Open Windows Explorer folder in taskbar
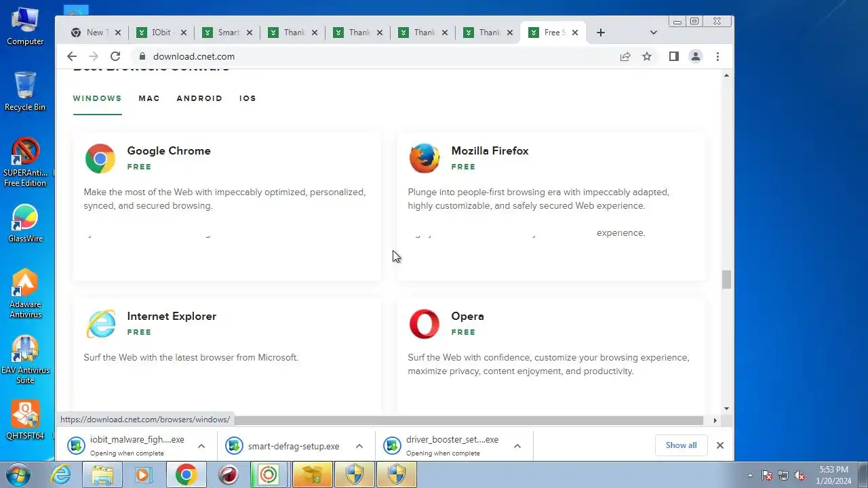 click(x=102, y=474)
